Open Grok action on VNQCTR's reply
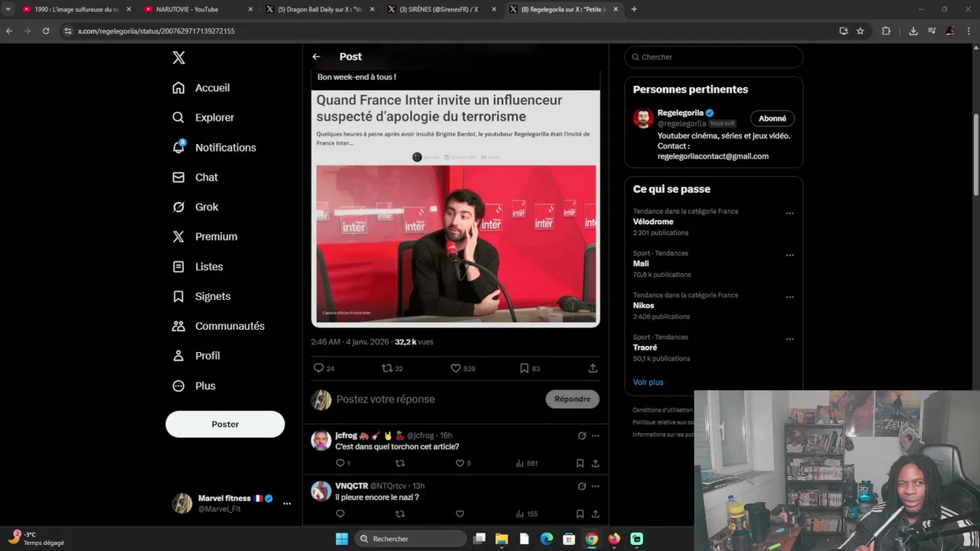The image size is (980, 551). pos(582,486)
